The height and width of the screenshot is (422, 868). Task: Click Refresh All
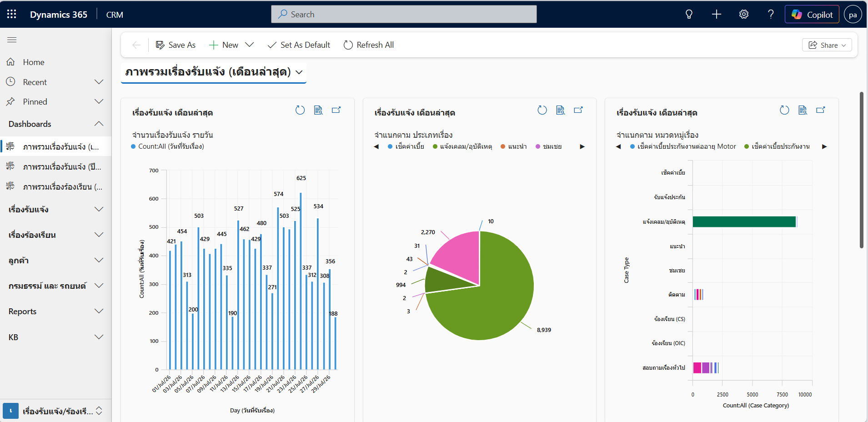tap(369, 45)
